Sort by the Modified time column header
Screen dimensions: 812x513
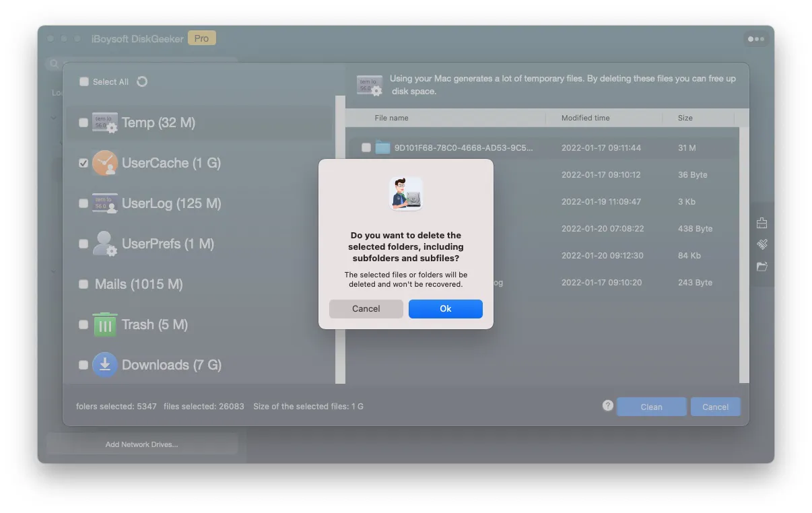coord(585,118)
